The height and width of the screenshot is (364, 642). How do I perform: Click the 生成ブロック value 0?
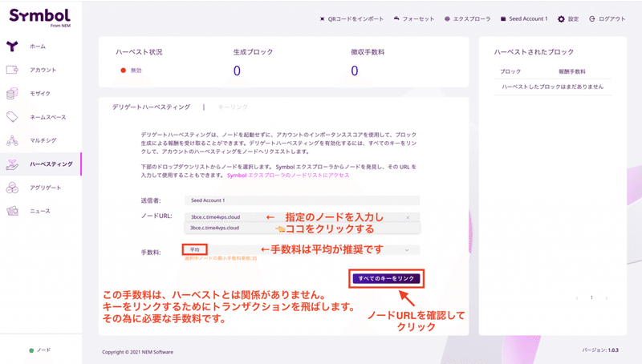tap(237, 71)
